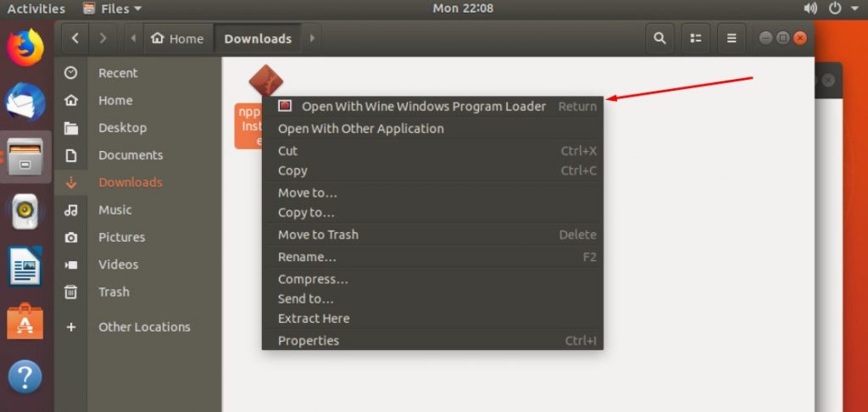Choose Compress… from the context menu
The width and height of the screenshot is (868, 412).
(432, 279)
